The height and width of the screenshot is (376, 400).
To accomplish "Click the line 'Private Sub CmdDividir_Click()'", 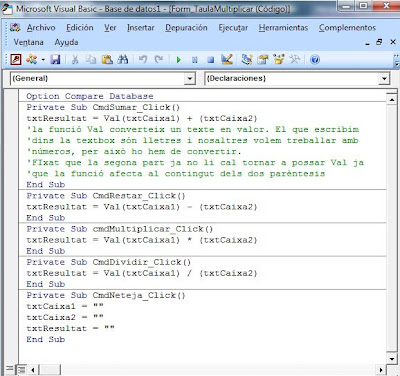I will coord(108,262).
